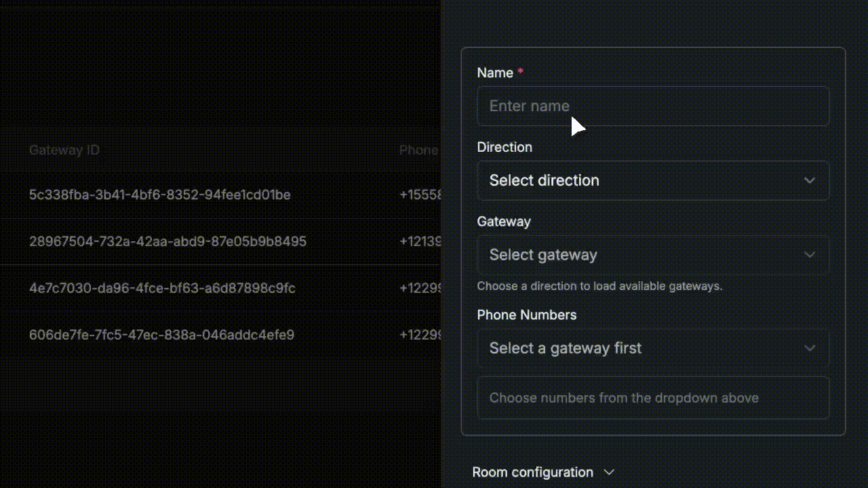The image size is (868, 488).
Task: Click the chevron arrow in Phone Numbers field
Action: pos(809,348)
